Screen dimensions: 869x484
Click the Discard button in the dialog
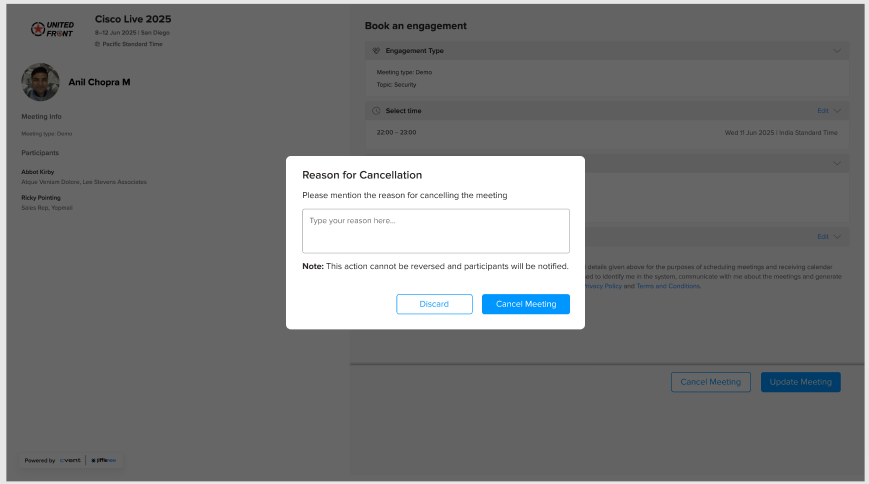tap(434, 304)
